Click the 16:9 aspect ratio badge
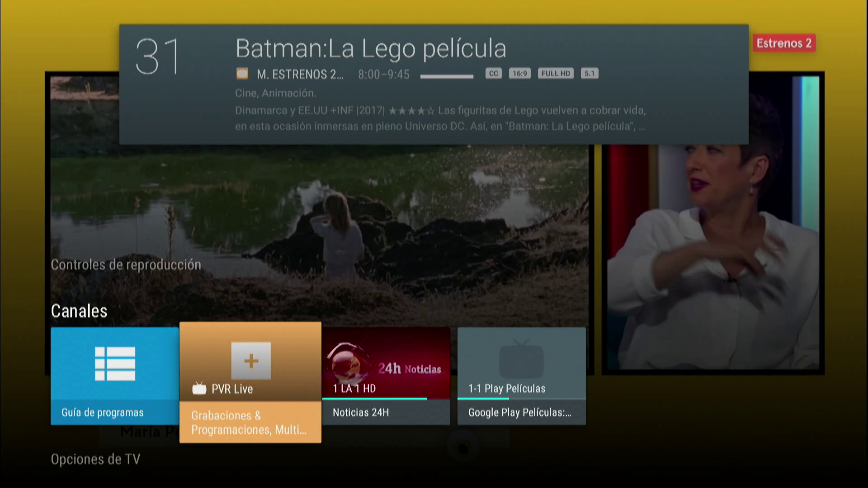868x488 pixels. click(519, 74)
